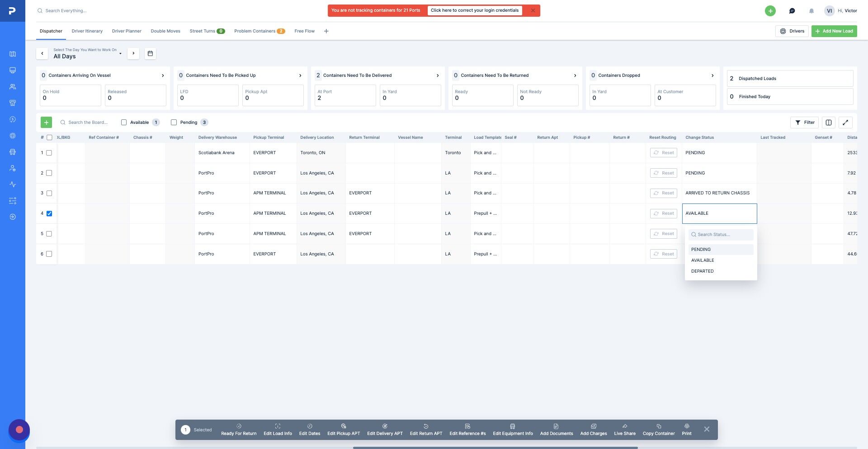Check row 6 checkbox

[x=49, y=254]
